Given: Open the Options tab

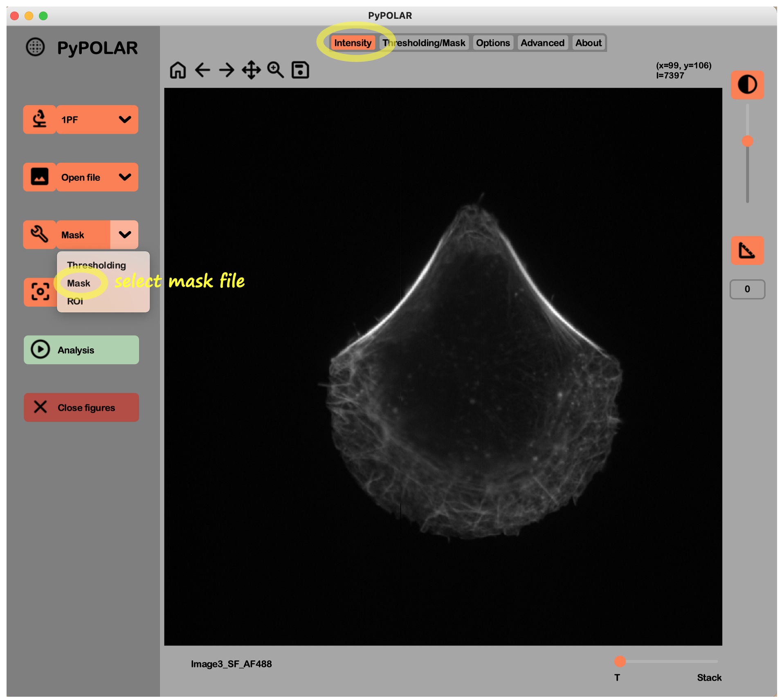Looking at the screenshot, I should 493,43.
